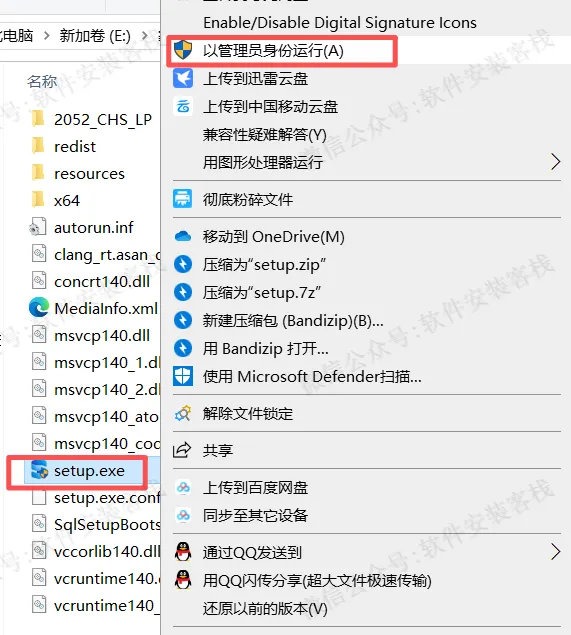Click the unlock file icon beside 解除文件锁定

coord(183,413)
